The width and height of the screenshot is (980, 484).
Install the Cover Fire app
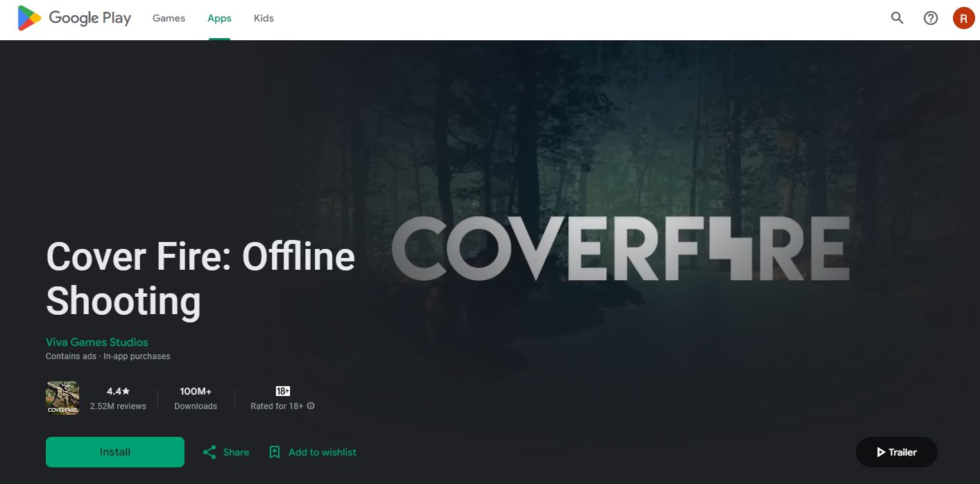pos(115,452)
